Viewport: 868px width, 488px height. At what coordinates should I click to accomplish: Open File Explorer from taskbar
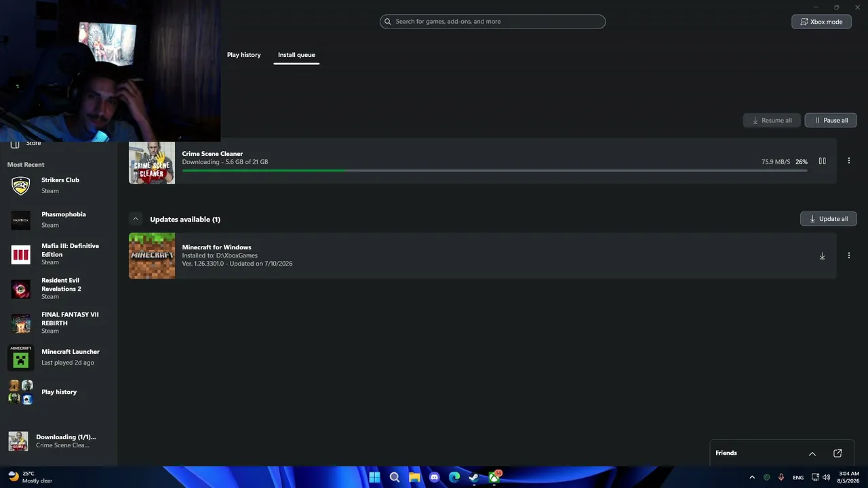click(x=414, y=477)
